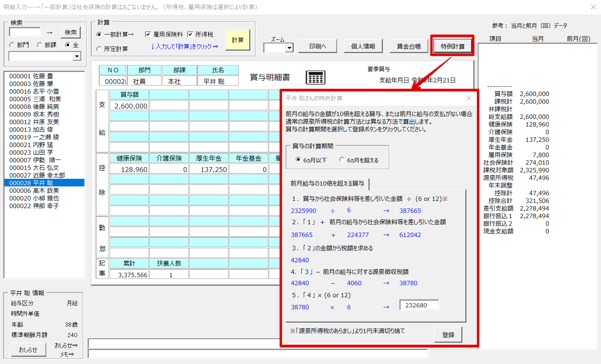
Task: Select employee 000009 坂本 秀樹
Action: pyautogui.click(x=44, y=115)
